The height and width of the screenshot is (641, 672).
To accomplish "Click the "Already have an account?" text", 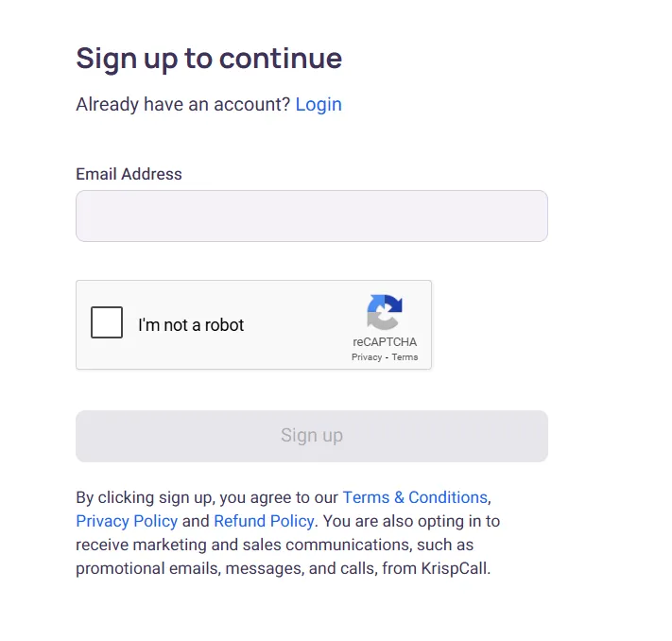I will click(x=183, y=104).
